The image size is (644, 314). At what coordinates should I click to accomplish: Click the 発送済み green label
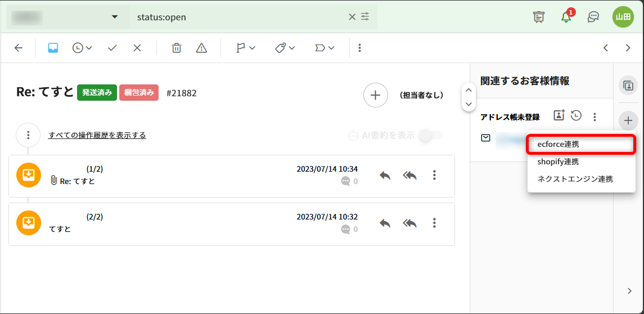coord(97,93)
